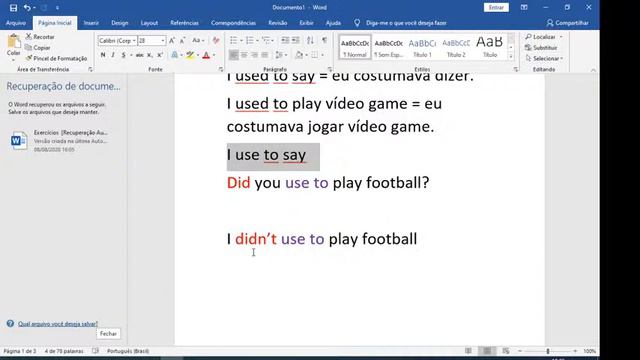
Task: Switch to the Referências tab
Action: 184,23
